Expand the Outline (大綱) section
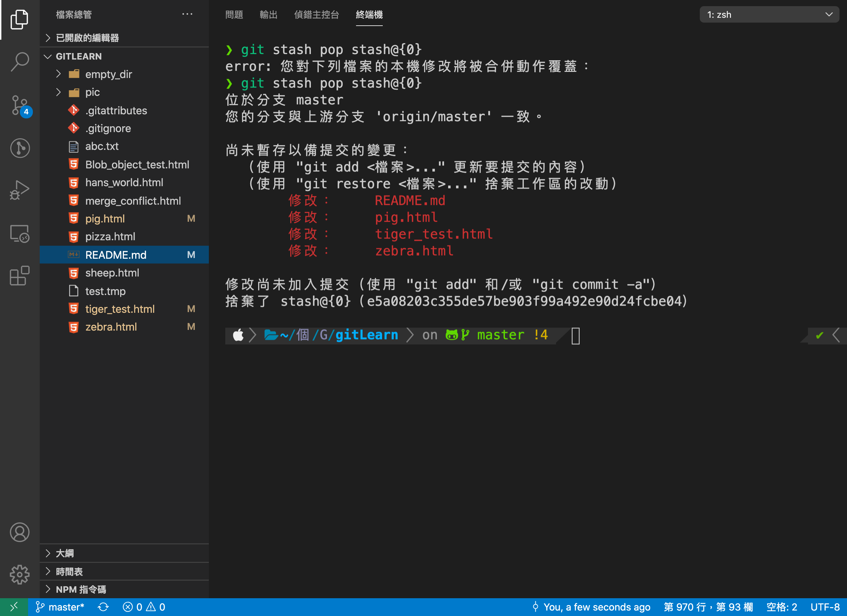 pos(124,553)
